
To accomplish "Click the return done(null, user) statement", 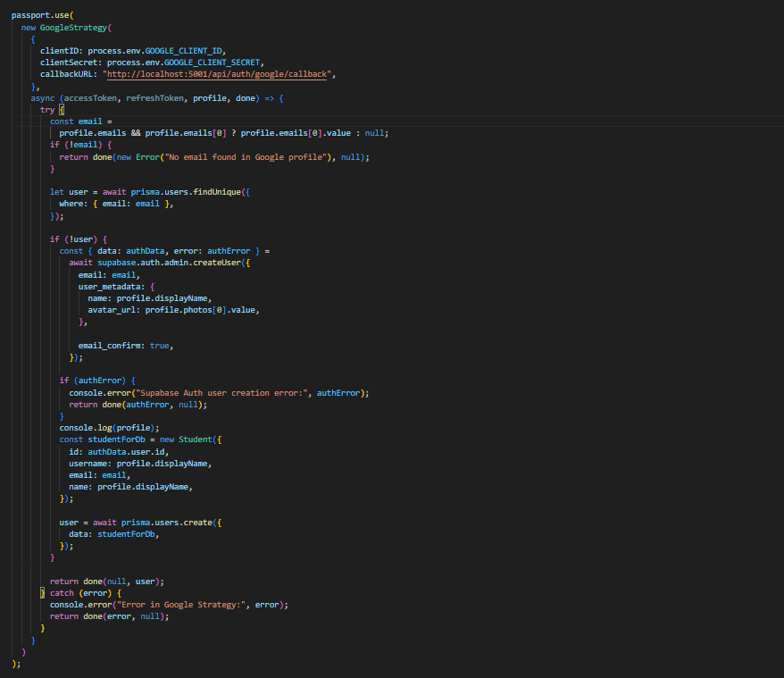I will coord(106,581).
